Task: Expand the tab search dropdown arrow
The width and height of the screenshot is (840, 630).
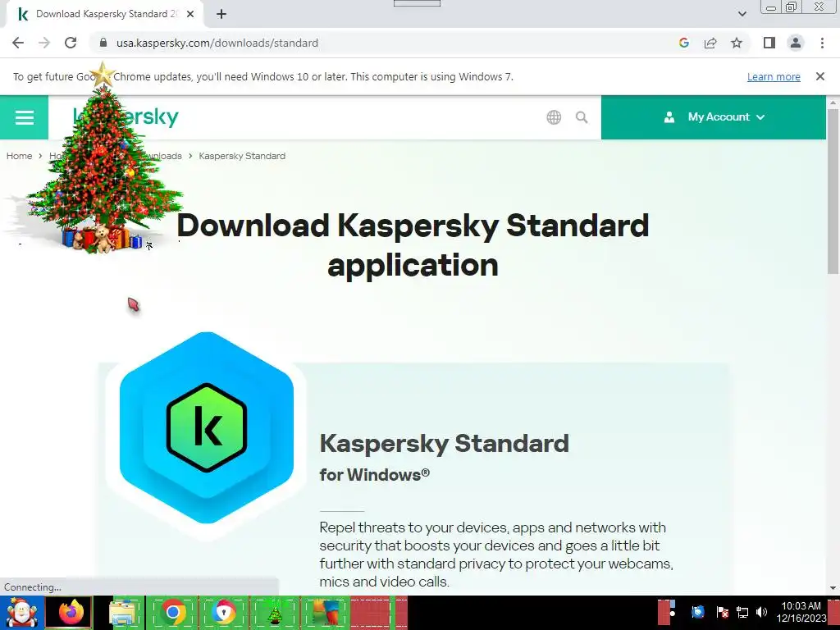Action: click(742, 14)
